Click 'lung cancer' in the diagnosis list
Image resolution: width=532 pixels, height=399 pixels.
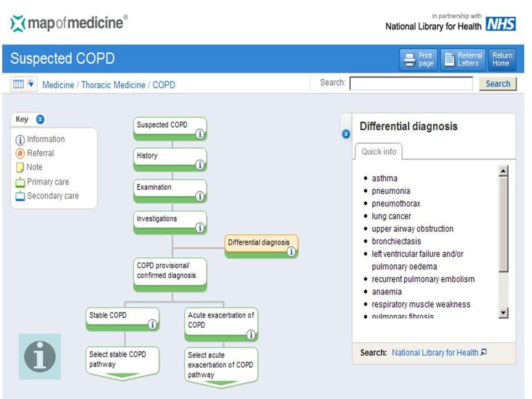[391, 216]
